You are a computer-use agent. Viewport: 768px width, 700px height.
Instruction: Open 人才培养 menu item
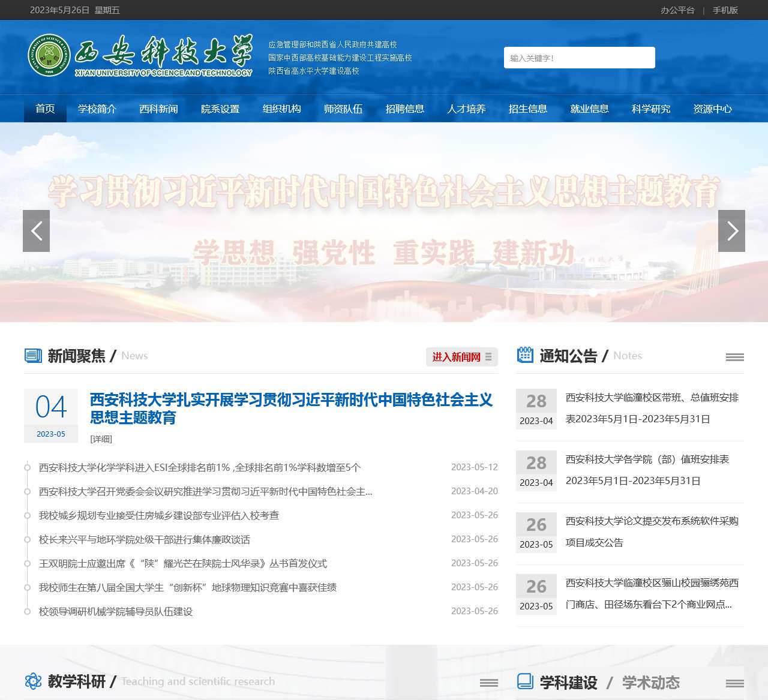point(466,109)
